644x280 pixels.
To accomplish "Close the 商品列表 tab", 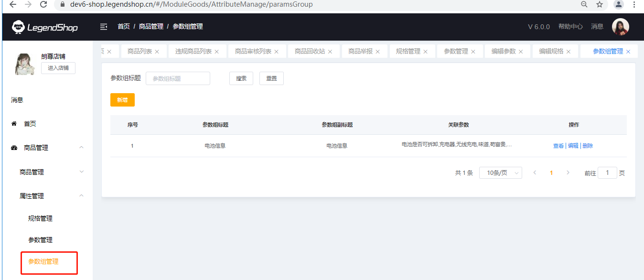I will tap(159, 52).
